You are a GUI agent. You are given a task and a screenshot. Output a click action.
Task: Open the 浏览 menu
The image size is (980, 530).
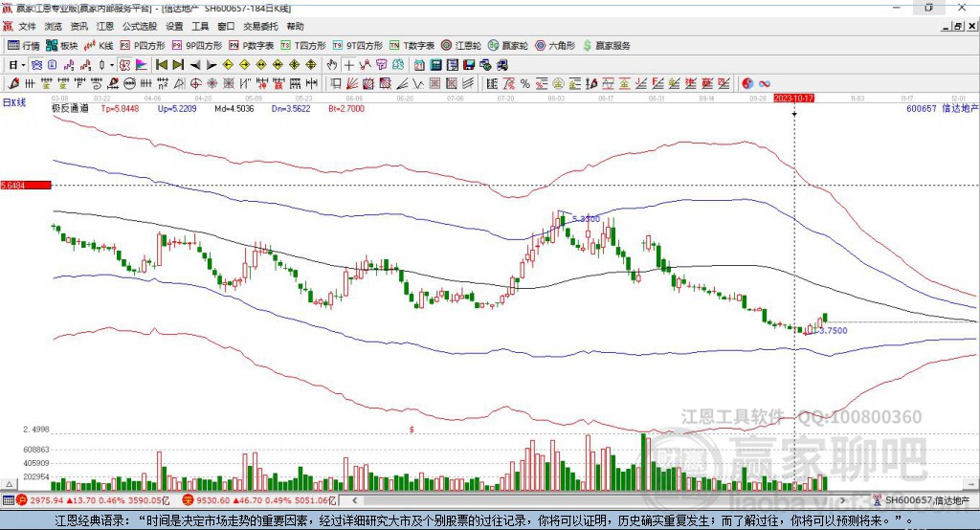coord(54,26)
